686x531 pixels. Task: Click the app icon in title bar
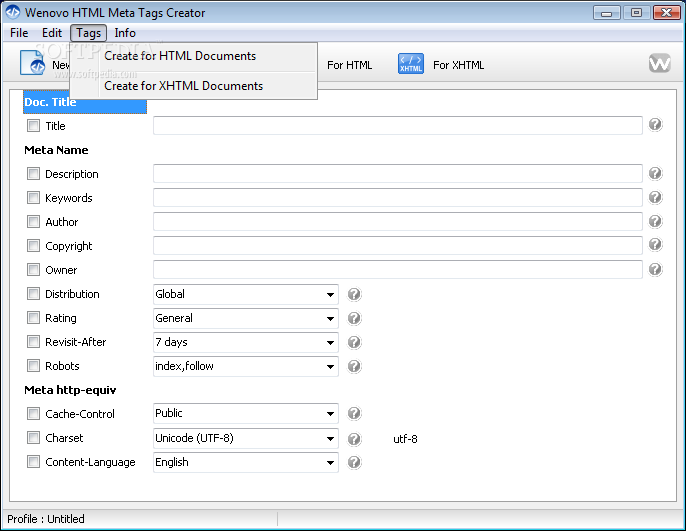tap(12, 12)
